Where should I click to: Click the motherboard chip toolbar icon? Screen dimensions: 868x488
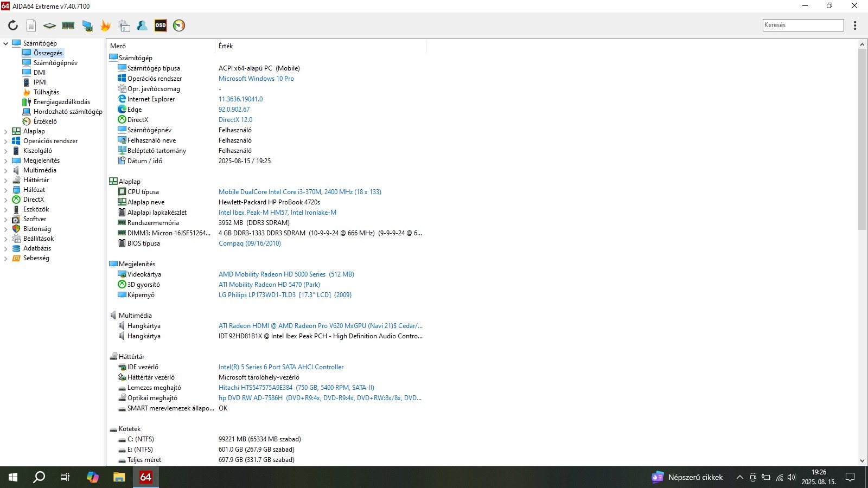pyautogui.click(x=49, y=25)
